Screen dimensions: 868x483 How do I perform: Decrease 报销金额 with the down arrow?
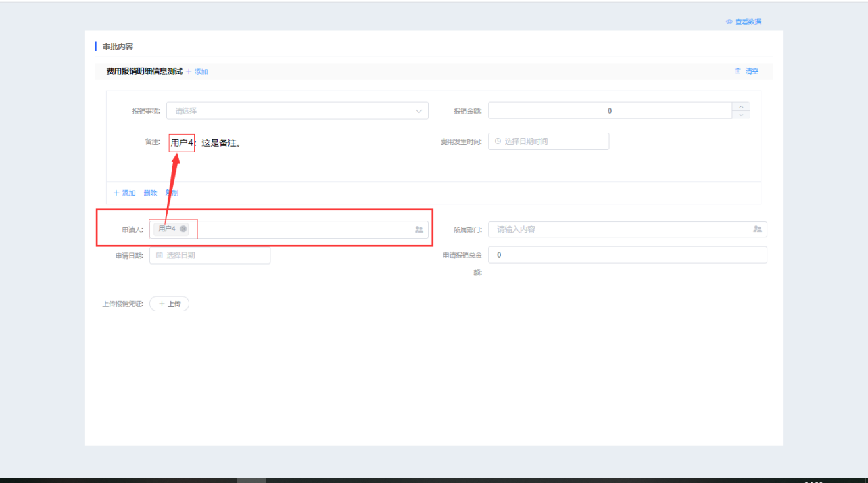pos(741,115)
